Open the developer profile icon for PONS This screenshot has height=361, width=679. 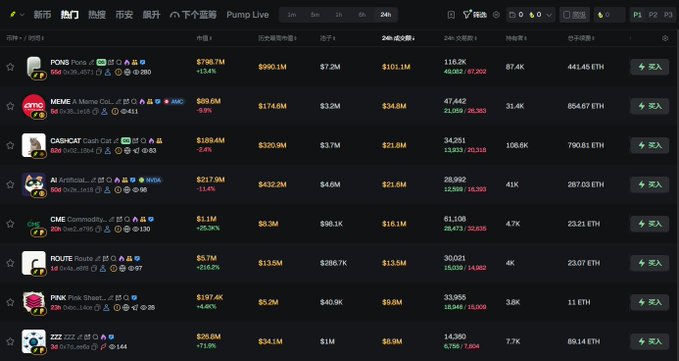(107, 72)
